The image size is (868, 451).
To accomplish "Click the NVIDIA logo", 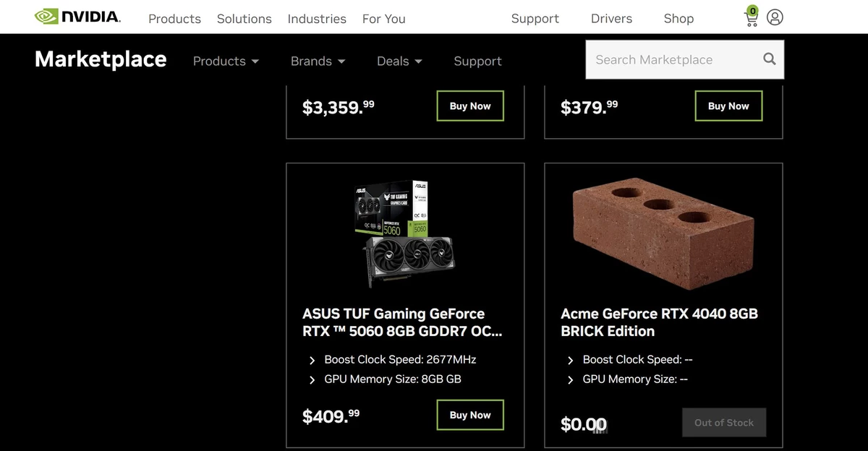I will tap(77, 15).
